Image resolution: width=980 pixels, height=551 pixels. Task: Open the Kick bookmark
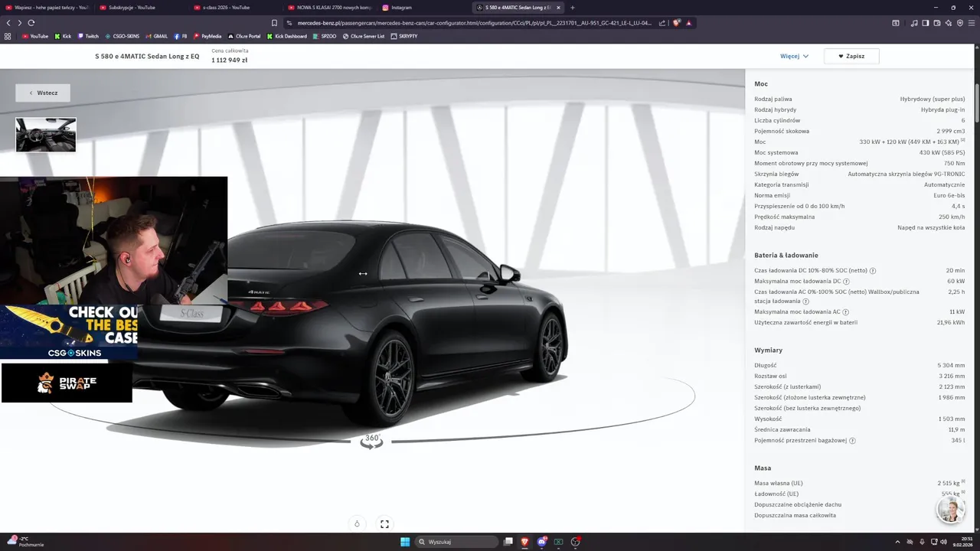[x=63, y=36]
